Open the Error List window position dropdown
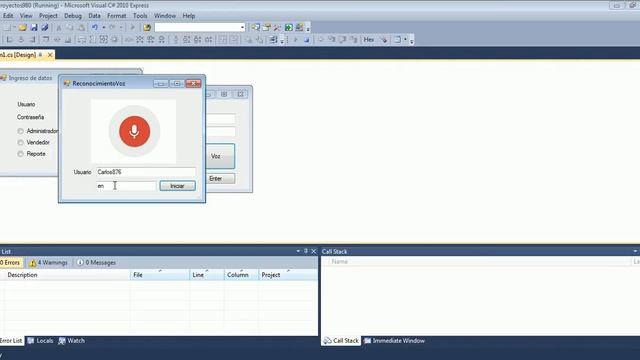Screen dimensions: 640x360 coord(298,251)
